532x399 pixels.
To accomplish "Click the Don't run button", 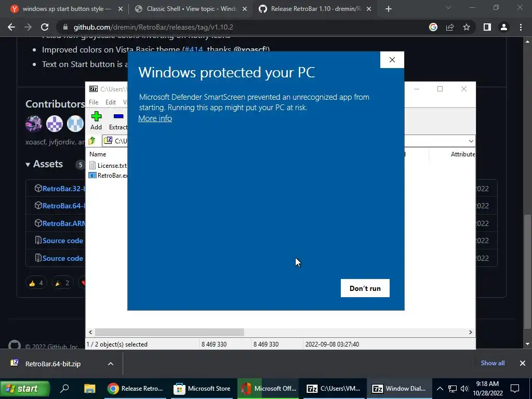I will [x=365, y=288].
